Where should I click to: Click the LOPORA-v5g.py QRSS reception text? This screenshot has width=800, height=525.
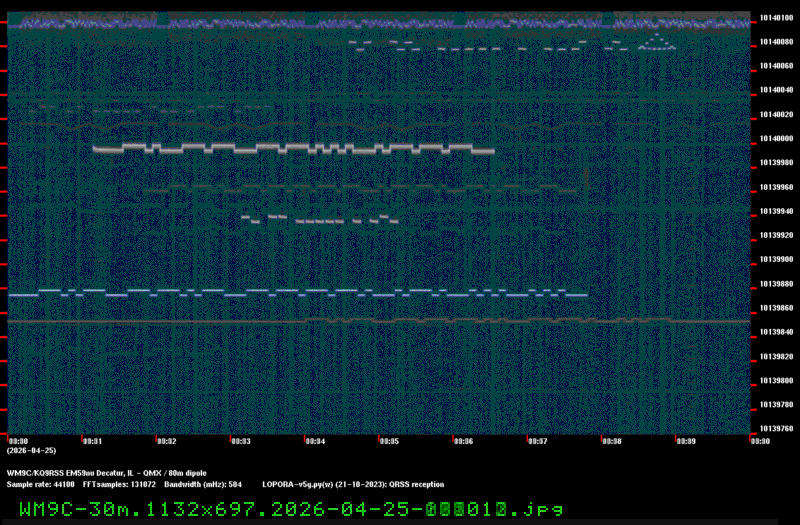353,483
